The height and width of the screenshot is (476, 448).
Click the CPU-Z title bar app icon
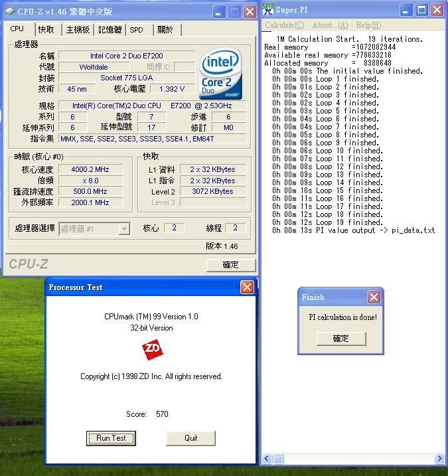11,11
